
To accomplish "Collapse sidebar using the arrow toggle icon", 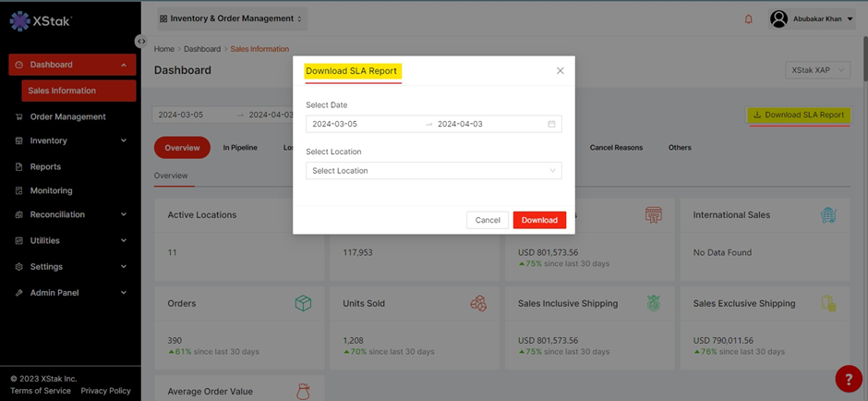I will pyautogui.click(x=140, y=42).
